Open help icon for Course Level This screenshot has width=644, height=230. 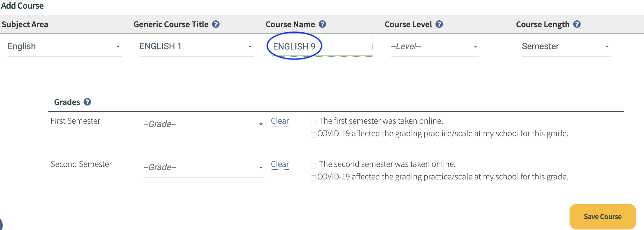click(439, 24)
